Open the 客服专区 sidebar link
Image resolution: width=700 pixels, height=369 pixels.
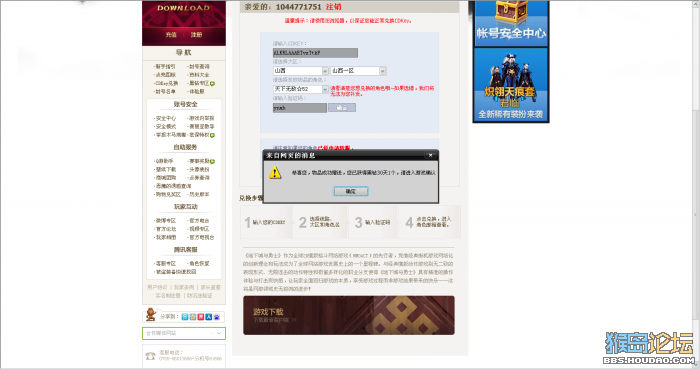[x=166, y=263]
